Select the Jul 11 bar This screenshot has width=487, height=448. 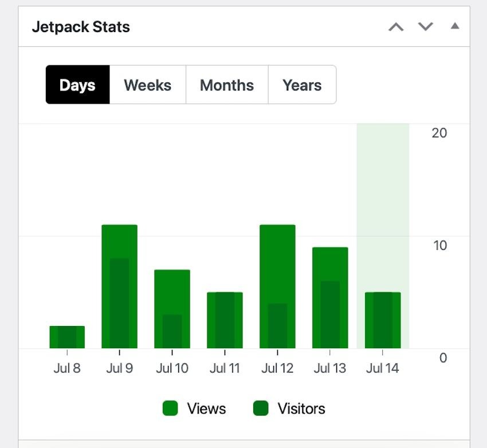(225, 320)
